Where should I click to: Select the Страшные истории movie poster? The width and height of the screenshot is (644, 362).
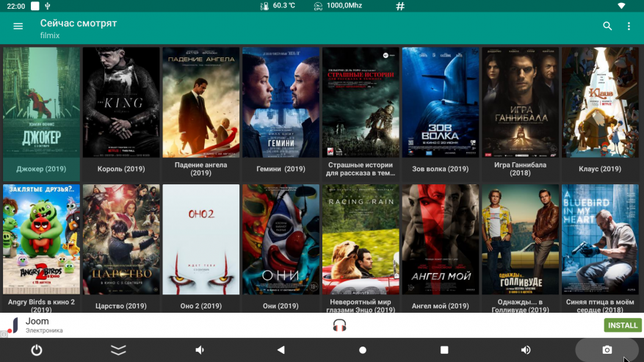pyautogui.click(x=361, y=102)
